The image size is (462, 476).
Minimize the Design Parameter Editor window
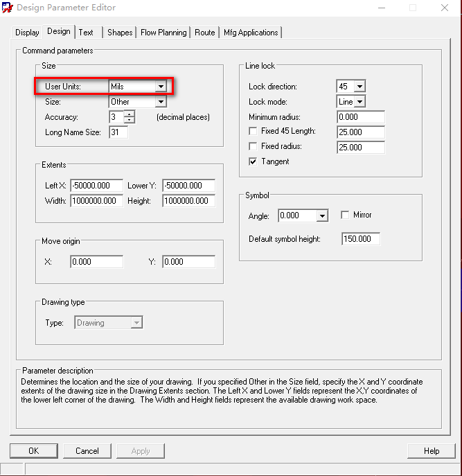(382, 8)
